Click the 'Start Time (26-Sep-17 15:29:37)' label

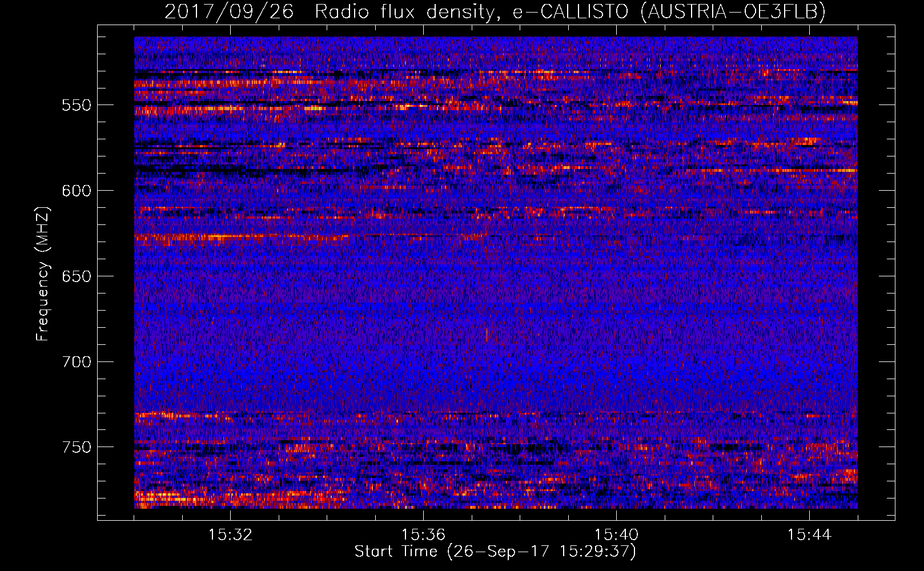[495, 552]
